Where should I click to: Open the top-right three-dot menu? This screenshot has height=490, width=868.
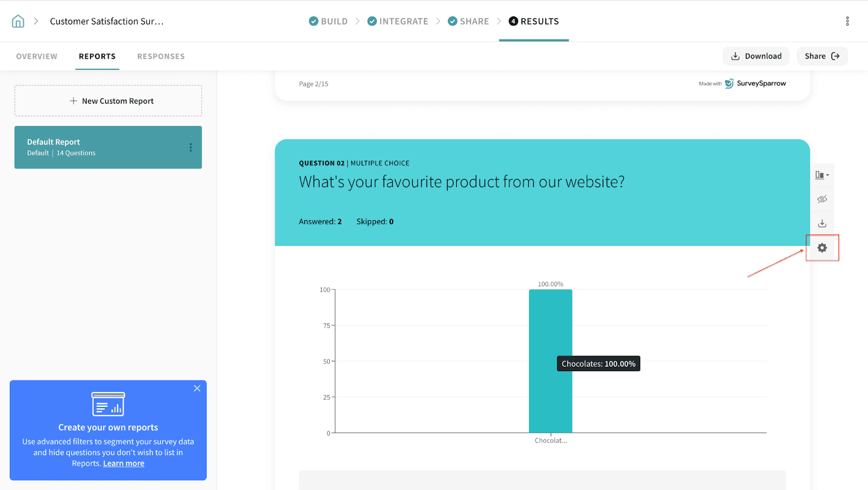(x=847, y=21)
